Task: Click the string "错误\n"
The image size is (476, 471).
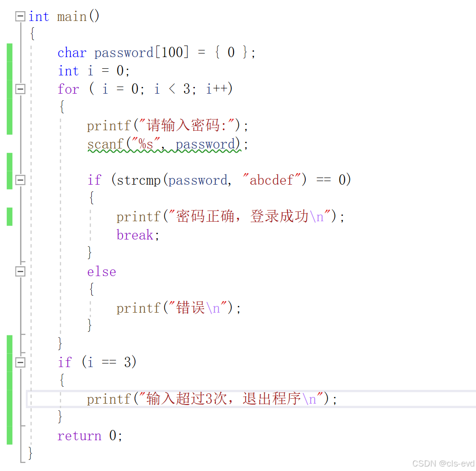Action: 197,307
